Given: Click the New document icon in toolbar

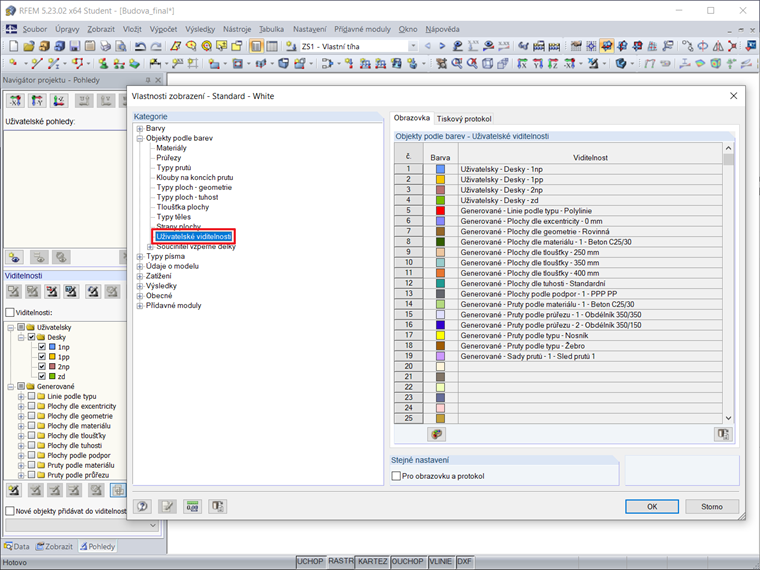Looking at the screenshot, I should [14, 47].
